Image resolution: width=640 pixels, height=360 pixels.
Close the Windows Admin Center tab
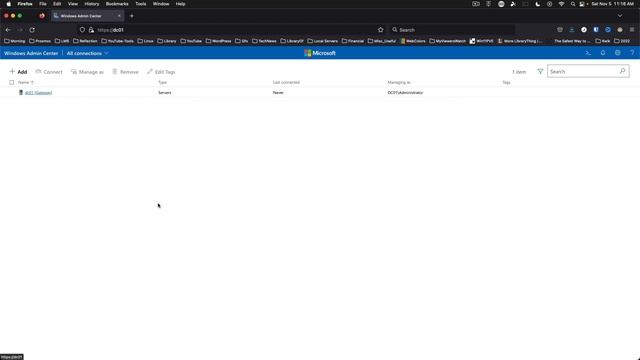[119, 16]
